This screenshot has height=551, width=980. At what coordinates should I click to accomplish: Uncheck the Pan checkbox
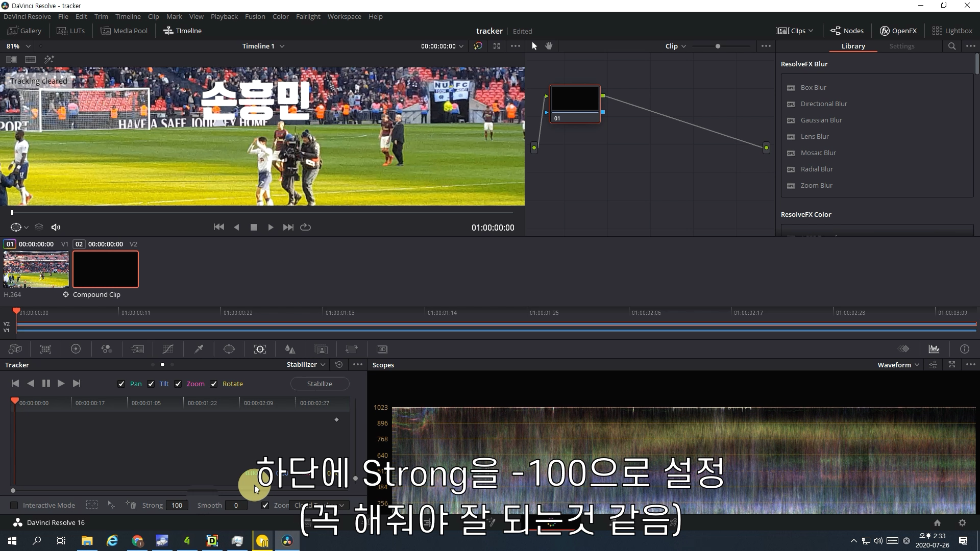coord(121,384)
